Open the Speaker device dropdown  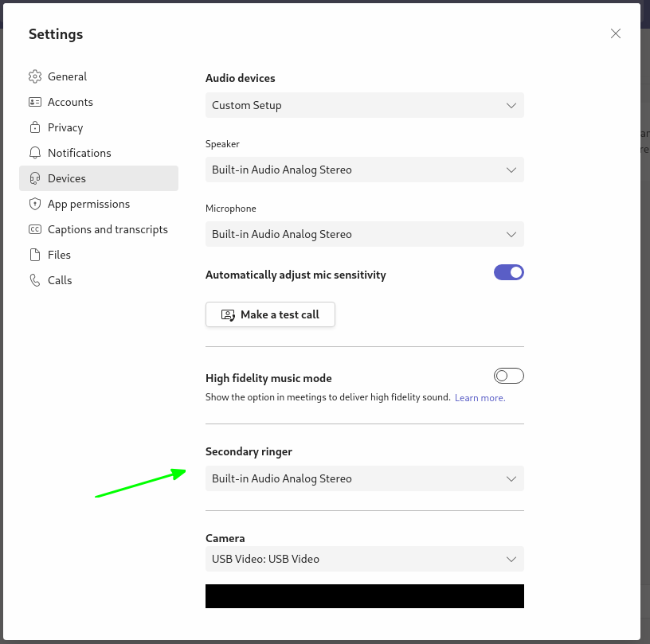[x=364, y=170]
